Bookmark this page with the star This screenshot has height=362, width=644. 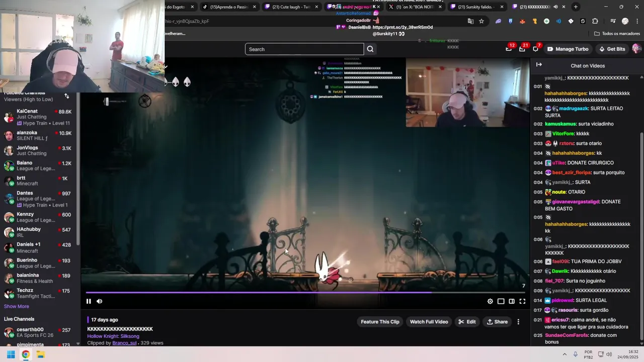click(481, 21)
